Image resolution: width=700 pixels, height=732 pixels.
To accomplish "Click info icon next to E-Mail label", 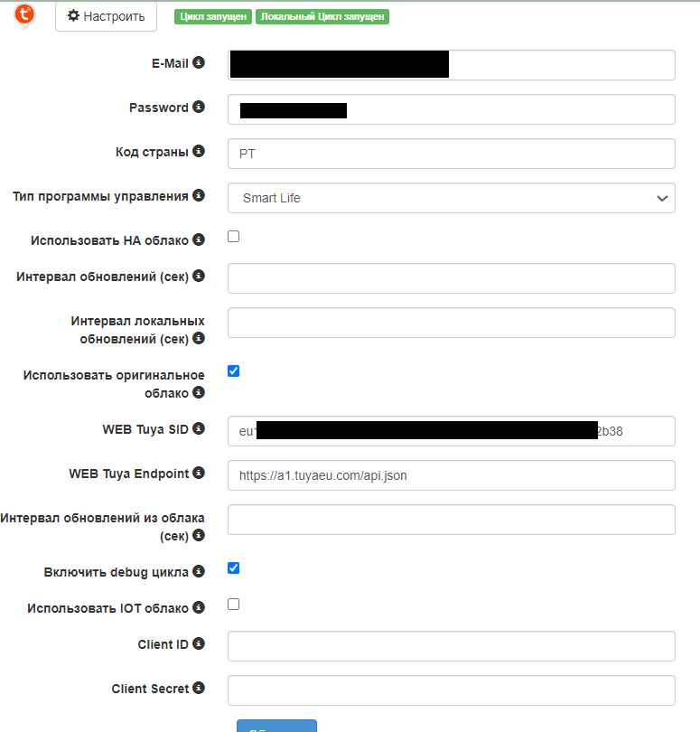I will tap(199, 63).
